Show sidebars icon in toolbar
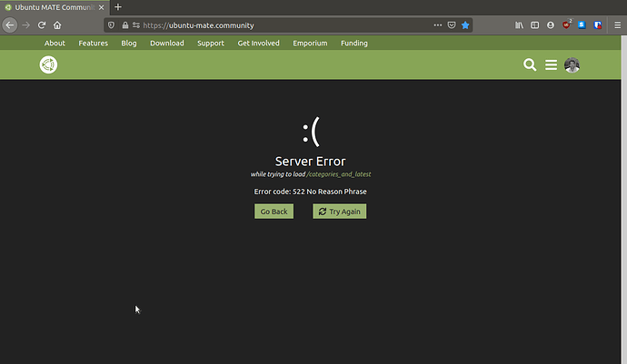 pos(534,25)
